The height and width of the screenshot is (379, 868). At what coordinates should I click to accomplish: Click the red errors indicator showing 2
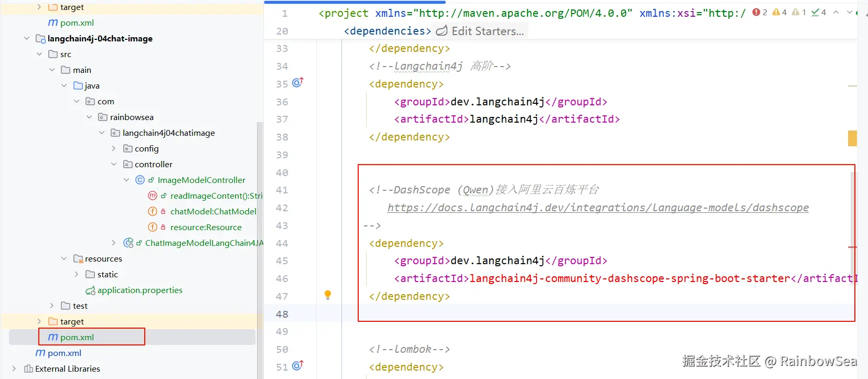coord(760,12)
